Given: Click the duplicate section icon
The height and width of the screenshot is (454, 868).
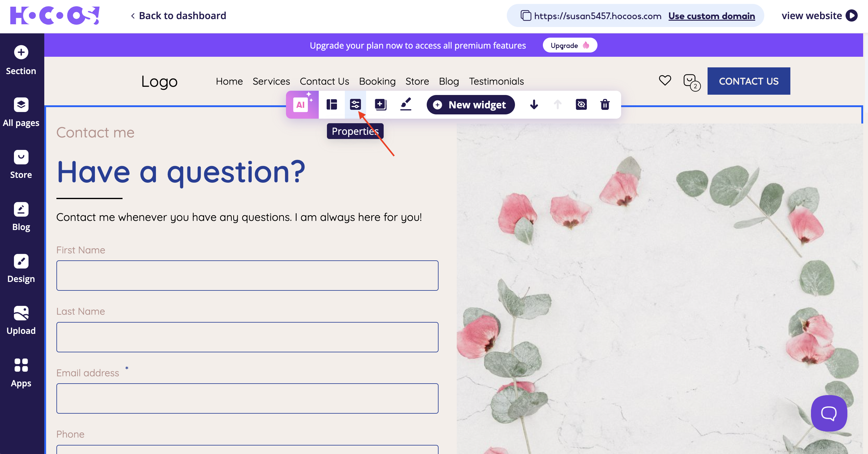Looking at the screenshot, I should pos(380,105).
